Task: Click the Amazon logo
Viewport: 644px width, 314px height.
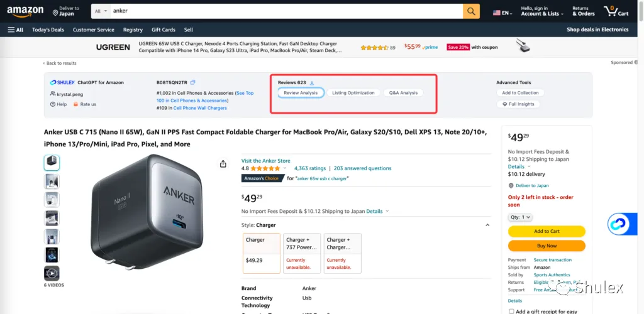Action: coord(25,11)
